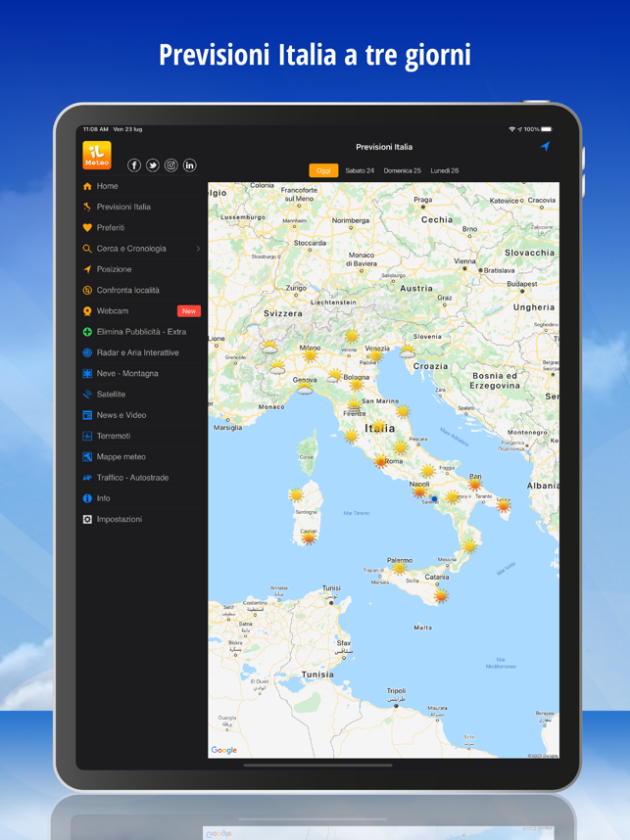The image size is (630, 840).
Task: Click the Radar e Aria Interattive icon
Action: (x=87, y=352)
